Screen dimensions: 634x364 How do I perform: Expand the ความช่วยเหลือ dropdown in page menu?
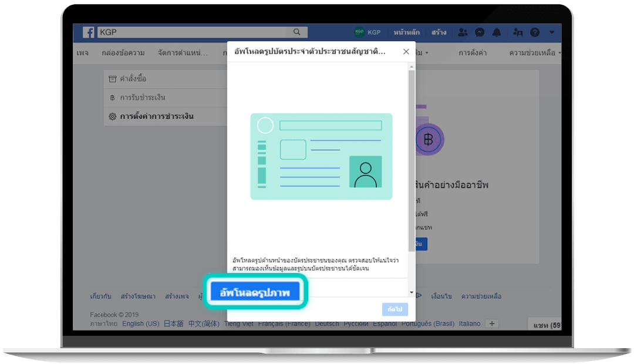point(535,53)
